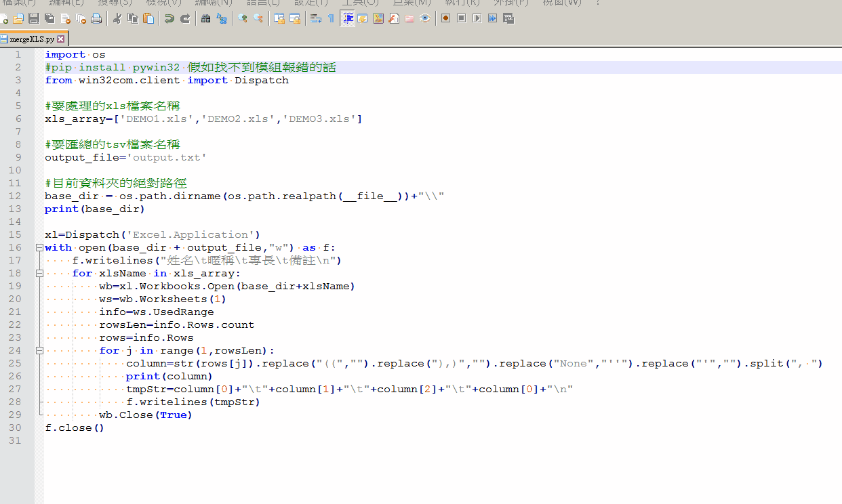Click the 'column=str(rows[j])' line
The width and height of the screenshot is (842, 504).
475,364
